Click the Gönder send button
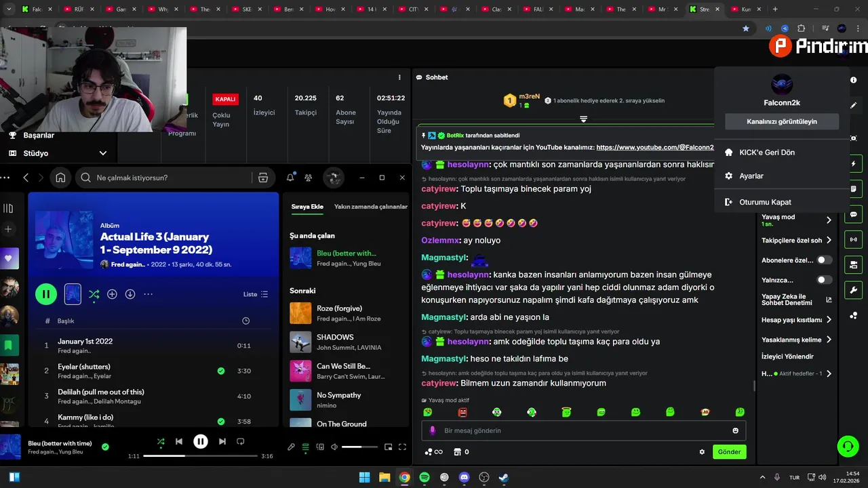The width and height of the screenshot is (868, 488). 729,451
